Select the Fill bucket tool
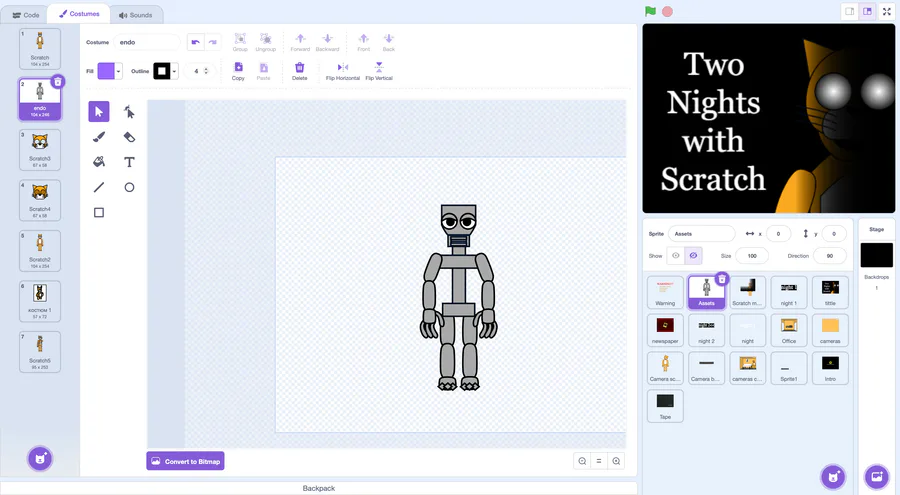This screenshot has width=900, height=495. (99, 162)
